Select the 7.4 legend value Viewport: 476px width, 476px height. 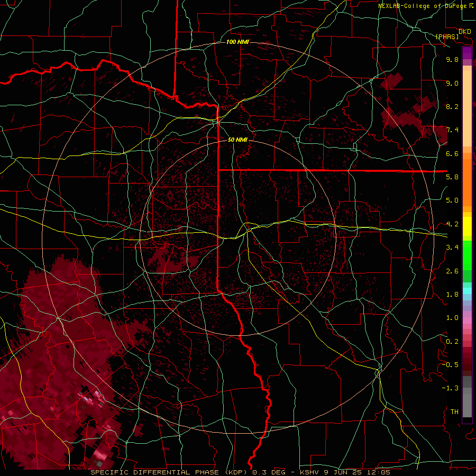pos(452,130)
